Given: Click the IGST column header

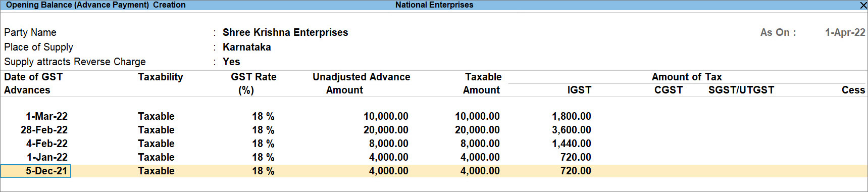Looking at the screenshot, I should pos(579,90).
